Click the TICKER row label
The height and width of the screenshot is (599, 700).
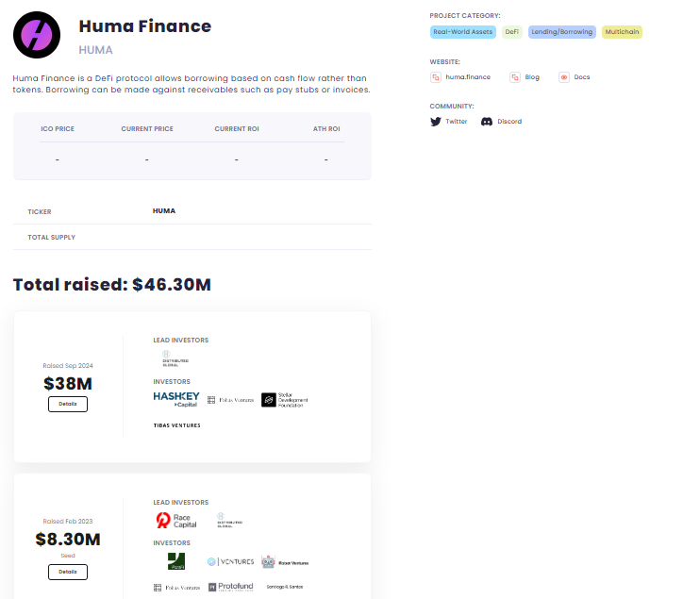40,212
